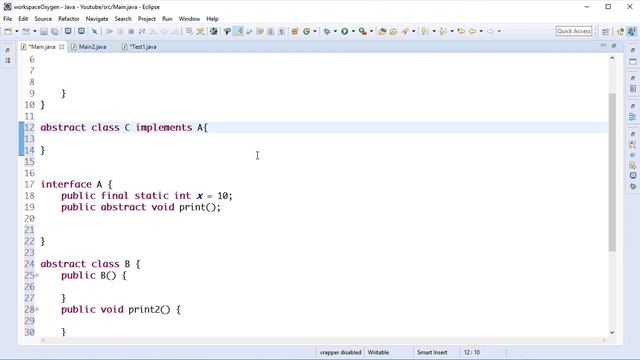Expand the Run launch dropdown arrow
Screen dimensions: 640x360
point(353,31)
